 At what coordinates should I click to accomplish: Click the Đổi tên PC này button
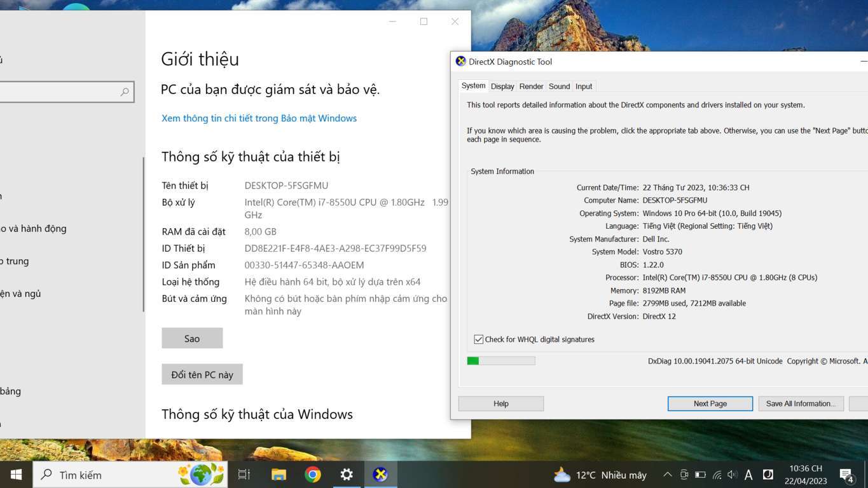(x=202, y=375)
